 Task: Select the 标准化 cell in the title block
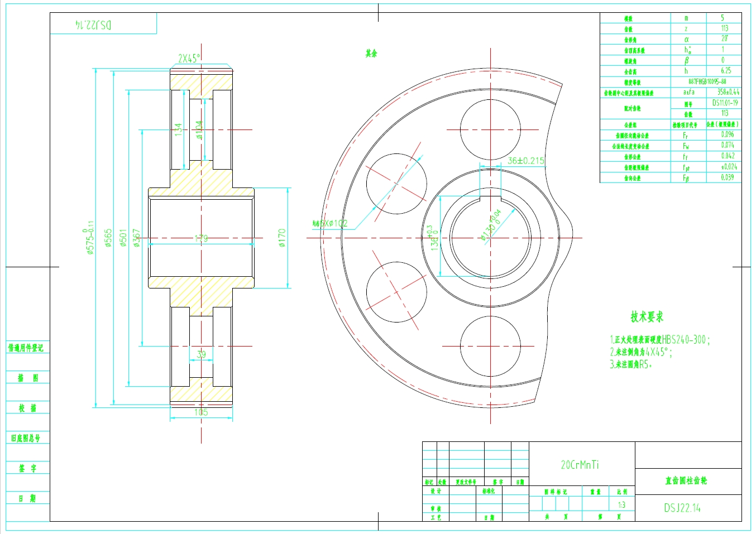tap(489, 491)
